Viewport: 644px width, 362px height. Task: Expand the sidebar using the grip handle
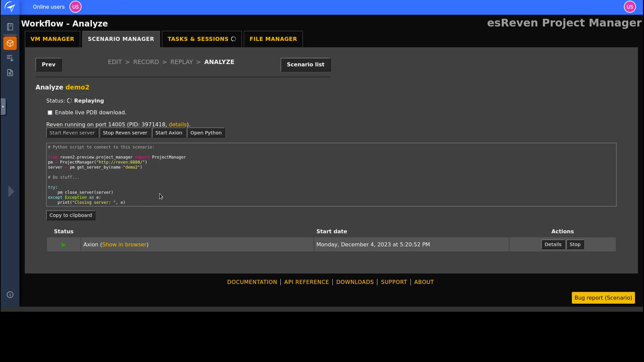3,107
